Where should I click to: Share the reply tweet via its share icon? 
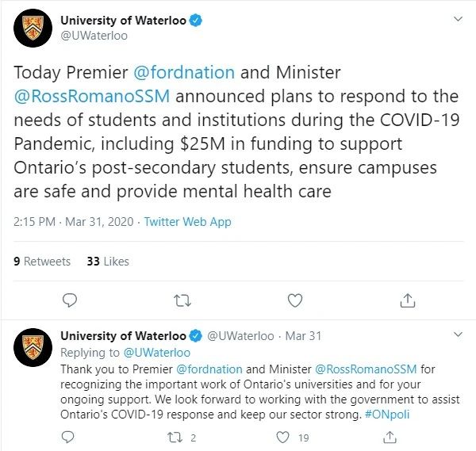pos(390,438)
